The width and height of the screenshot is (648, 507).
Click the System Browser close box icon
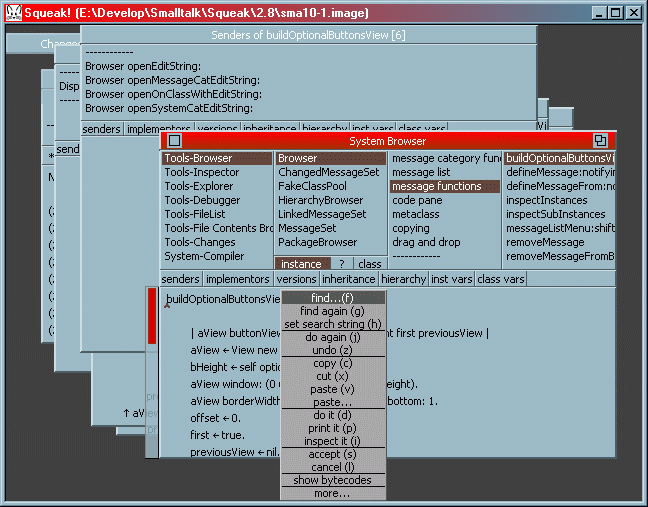174,140
